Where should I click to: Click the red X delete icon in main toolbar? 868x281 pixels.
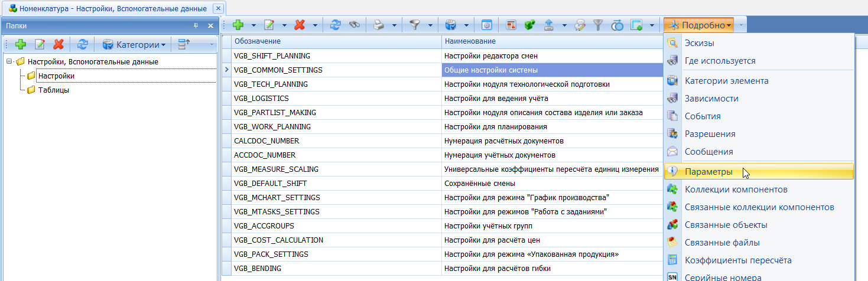pos(300,25)
